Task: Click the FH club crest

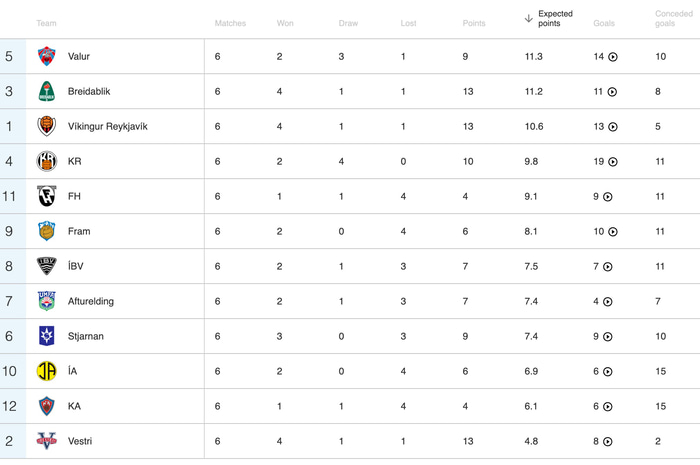Action: click(46, 197)
